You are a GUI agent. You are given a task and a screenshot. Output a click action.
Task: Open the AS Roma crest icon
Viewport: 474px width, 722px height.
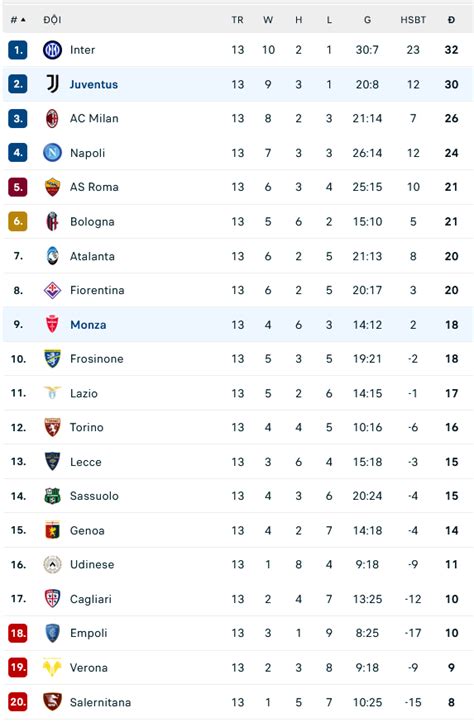coord(53,187)
